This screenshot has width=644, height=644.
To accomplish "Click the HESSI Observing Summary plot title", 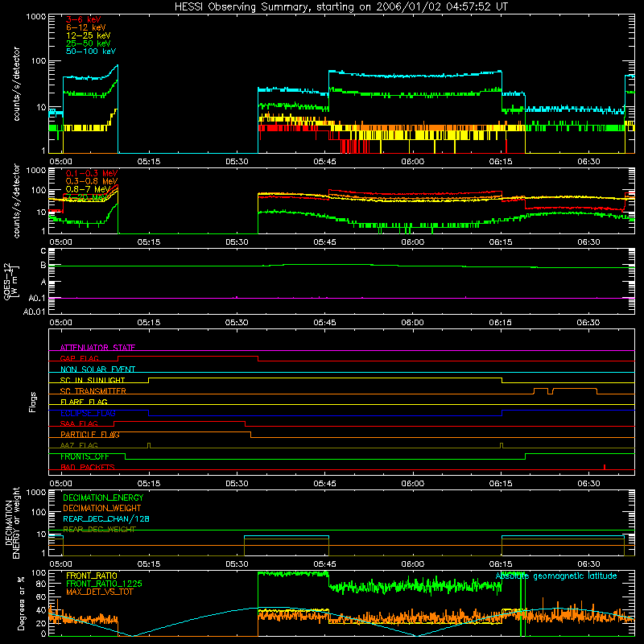I will click(341, 7).
